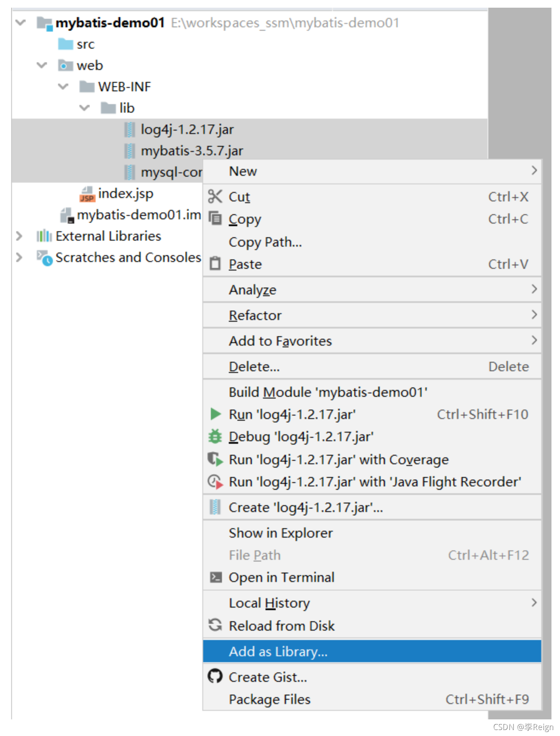Select the Cut menu entry label
The width and height of the screenshot is (560, 736).
pyautogui.click(x=239, y=197)
